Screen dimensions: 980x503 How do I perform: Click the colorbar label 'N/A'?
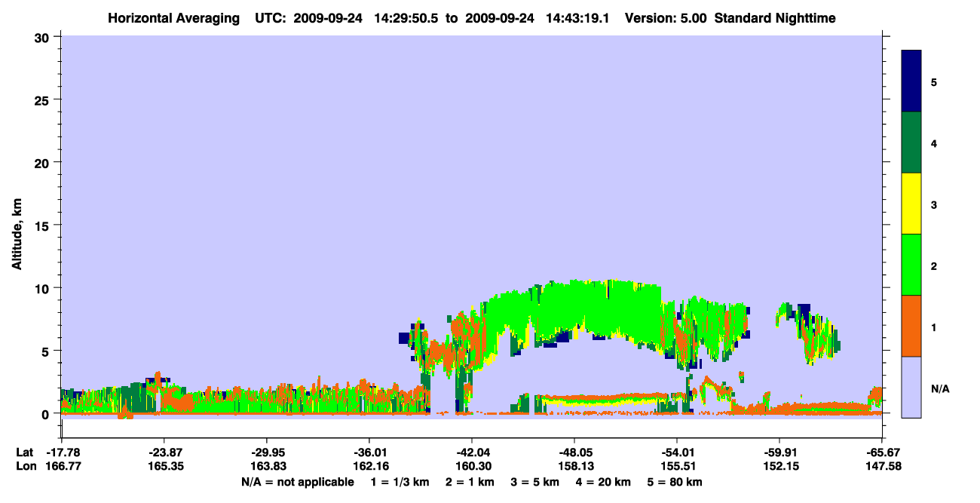click(940, 388)
